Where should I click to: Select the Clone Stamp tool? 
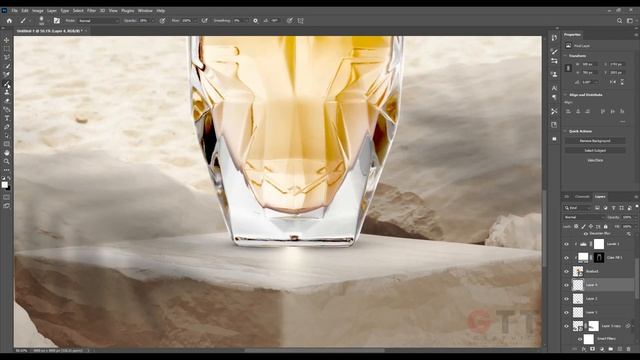(7, 92)
